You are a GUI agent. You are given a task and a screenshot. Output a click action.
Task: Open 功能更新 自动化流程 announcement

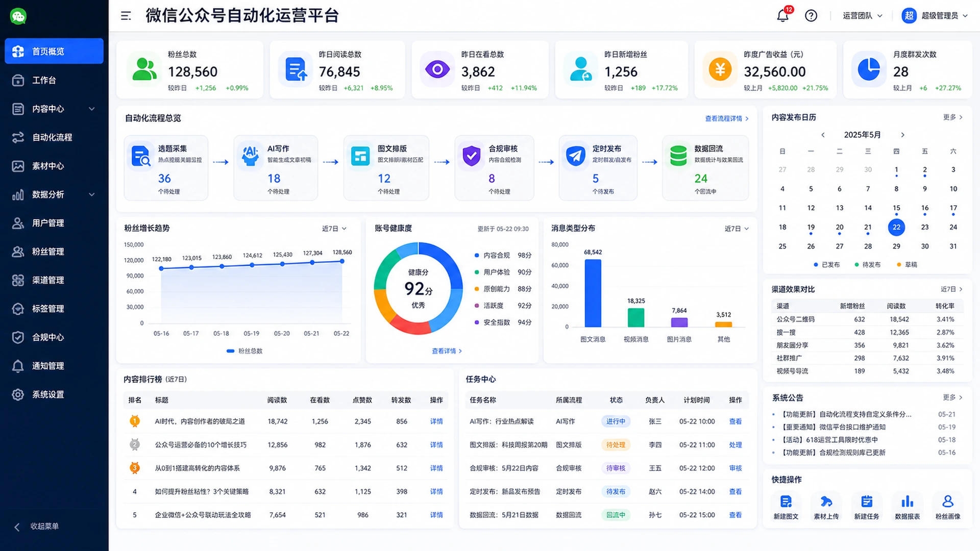[847, 414]
